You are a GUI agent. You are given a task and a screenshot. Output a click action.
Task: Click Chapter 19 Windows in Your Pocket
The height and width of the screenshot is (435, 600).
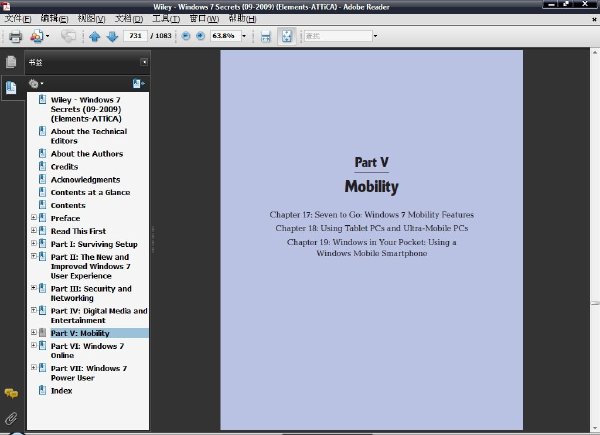(372, 248)
